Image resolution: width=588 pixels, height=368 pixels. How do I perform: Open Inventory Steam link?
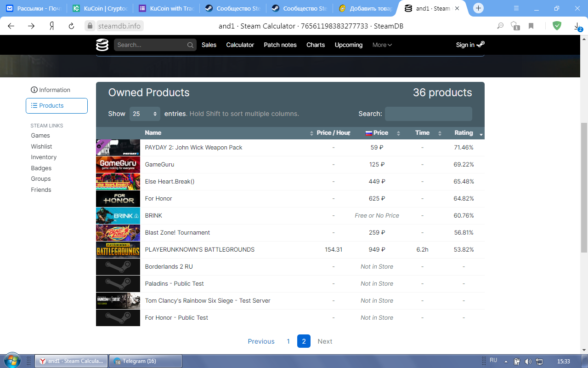tap(44, 157)
